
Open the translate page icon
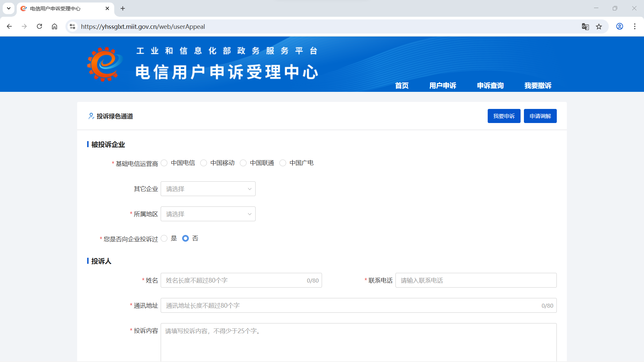point(585,26)
